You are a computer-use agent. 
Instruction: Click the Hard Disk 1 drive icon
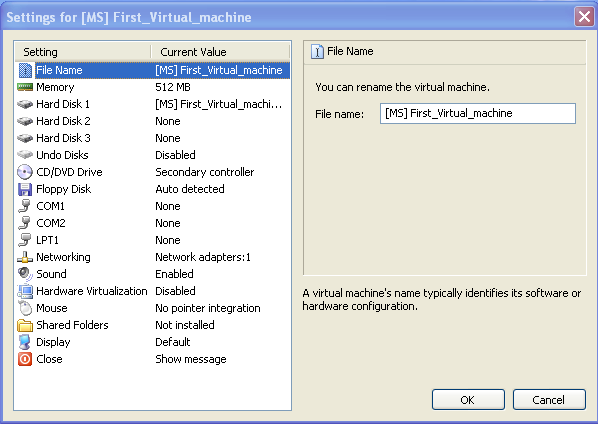pos(25,104)
